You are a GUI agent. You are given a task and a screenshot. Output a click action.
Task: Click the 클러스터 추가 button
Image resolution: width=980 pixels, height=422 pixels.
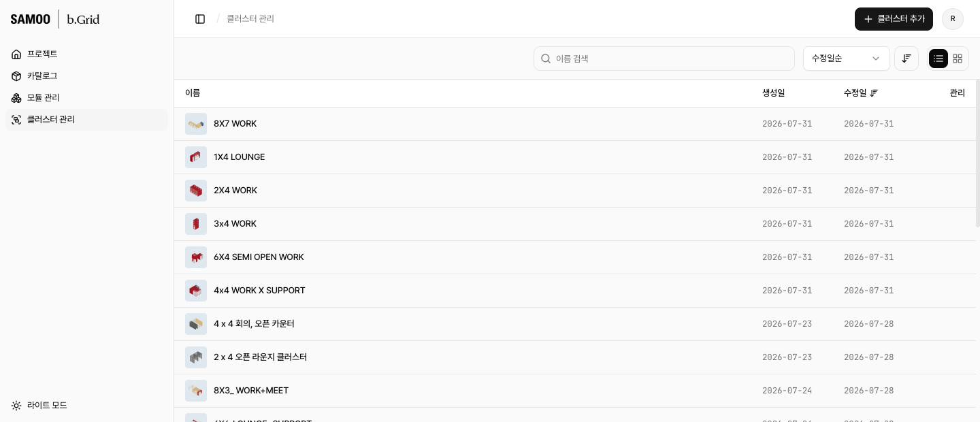pos(894,19)
